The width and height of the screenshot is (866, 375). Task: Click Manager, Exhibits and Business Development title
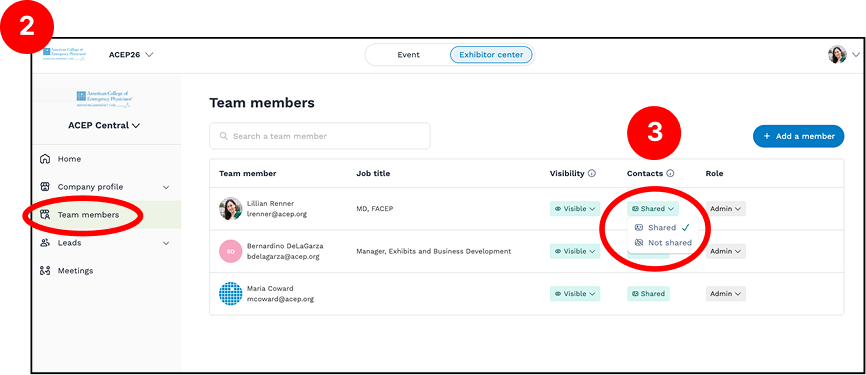click(x=434, y=251)
